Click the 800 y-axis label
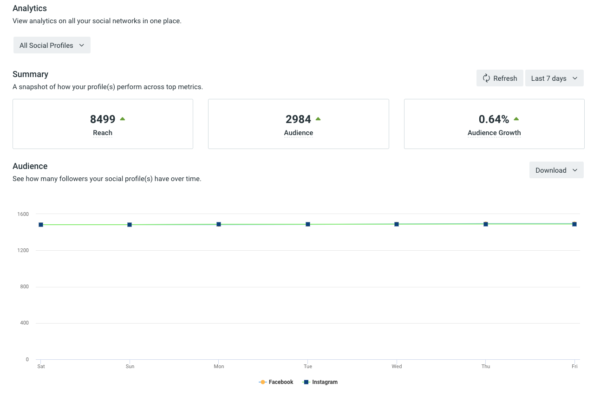 24,287
